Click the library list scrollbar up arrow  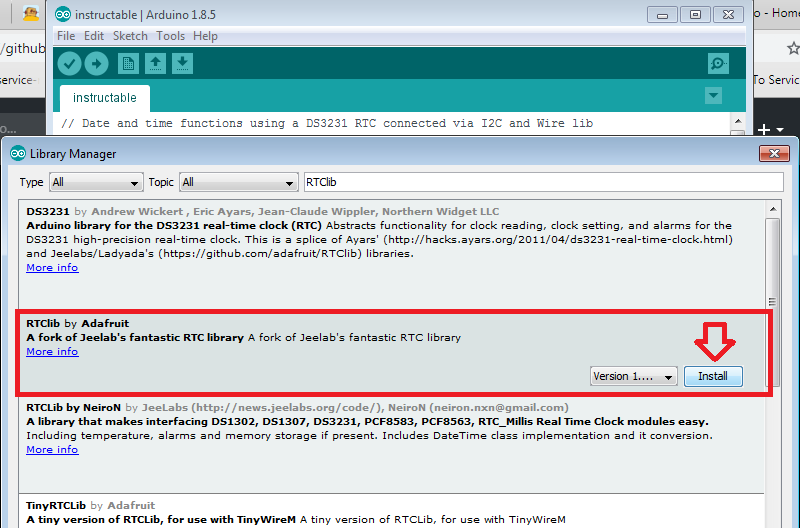773,209
